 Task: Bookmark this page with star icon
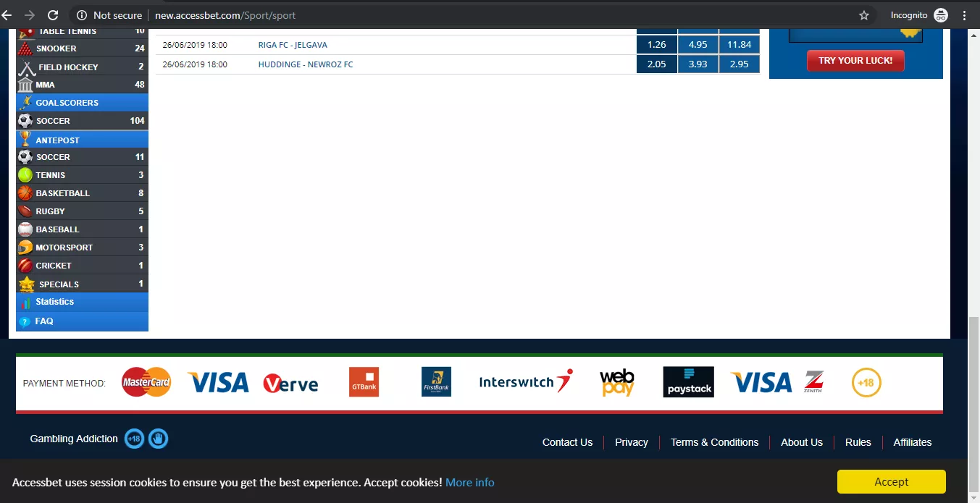point(863,15)
